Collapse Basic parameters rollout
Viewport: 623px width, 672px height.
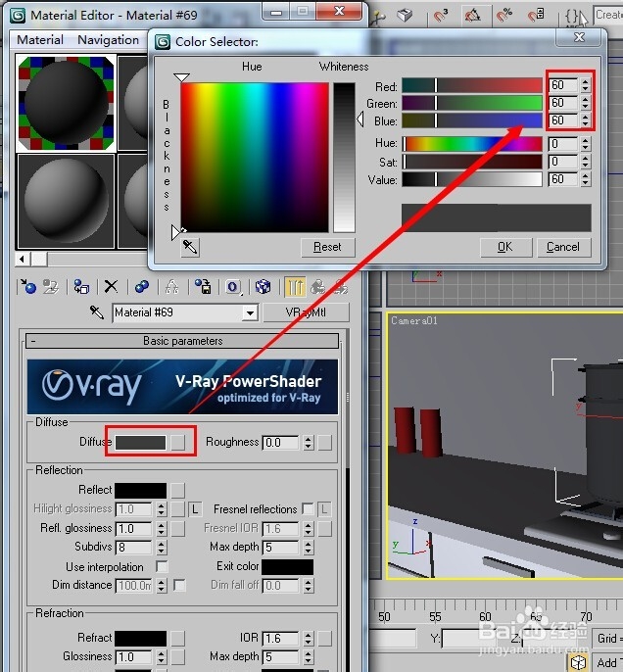(182, 341)
